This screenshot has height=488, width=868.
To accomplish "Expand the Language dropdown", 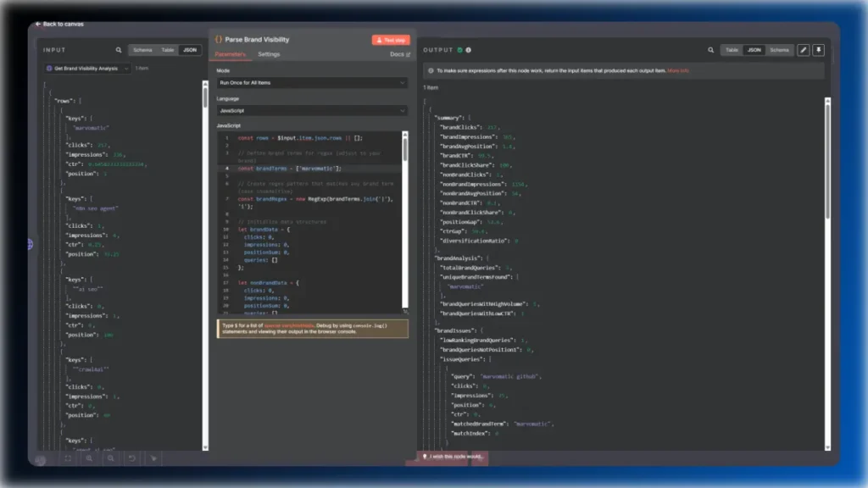I will (312, 111).
